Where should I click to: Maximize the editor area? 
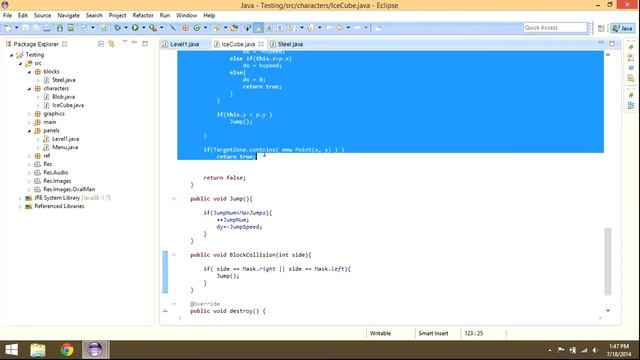(612, 43)
